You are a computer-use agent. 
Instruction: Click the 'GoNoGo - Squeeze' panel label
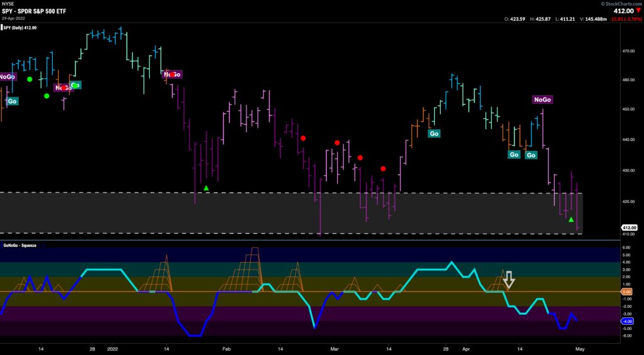tap(19, 246)
